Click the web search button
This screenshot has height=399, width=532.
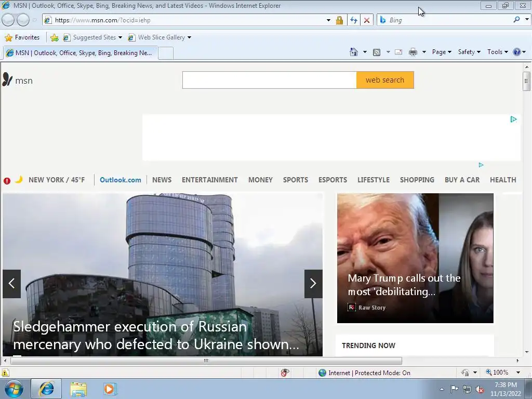point(385,80)
